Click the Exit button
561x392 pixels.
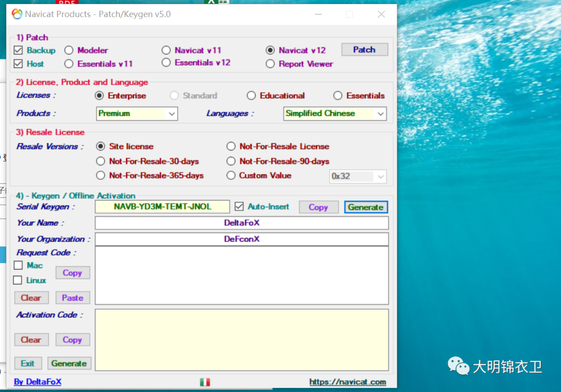click(x=28, y=363)
